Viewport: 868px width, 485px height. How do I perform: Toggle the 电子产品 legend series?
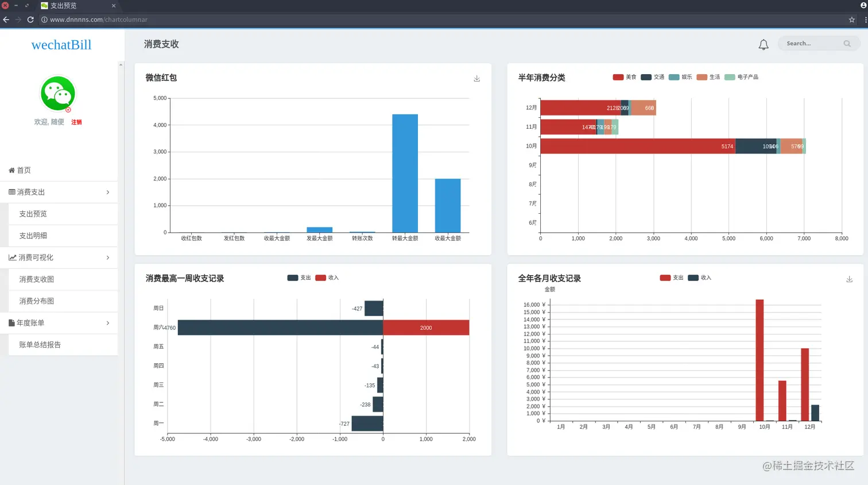point(741,77)
